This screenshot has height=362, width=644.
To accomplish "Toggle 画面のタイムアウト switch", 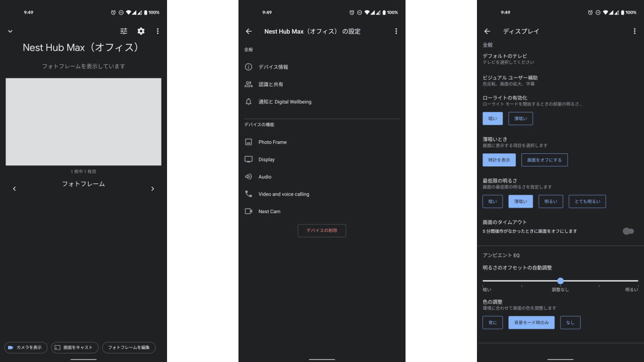I will 627,231.
